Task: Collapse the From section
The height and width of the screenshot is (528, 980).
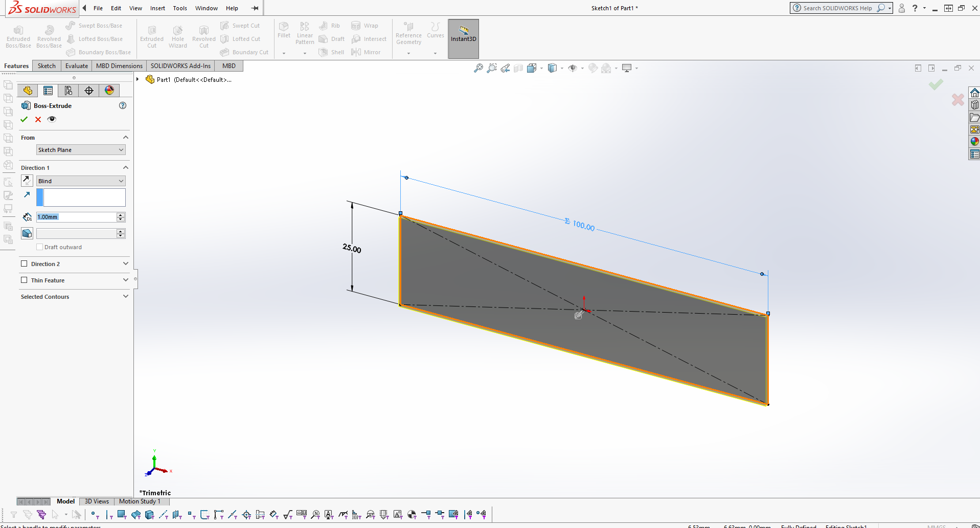Action: 126,137
